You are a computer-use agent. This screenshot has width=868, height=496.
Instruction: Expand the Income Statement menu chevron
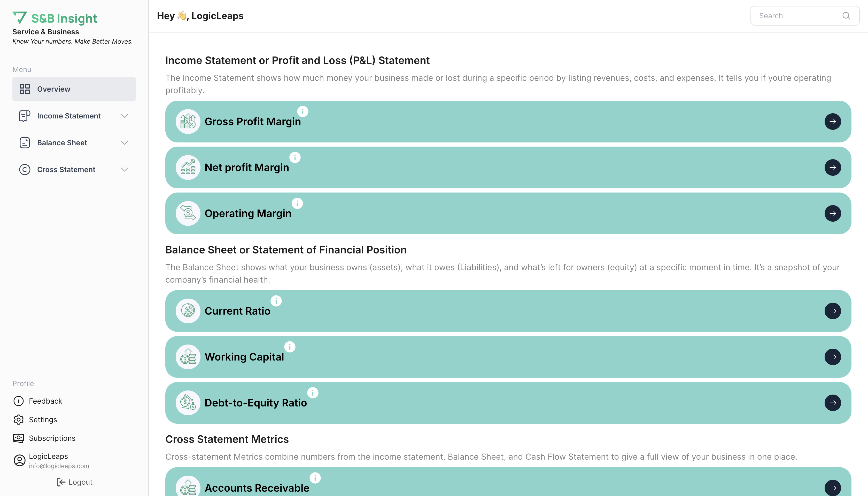point(125,116)
